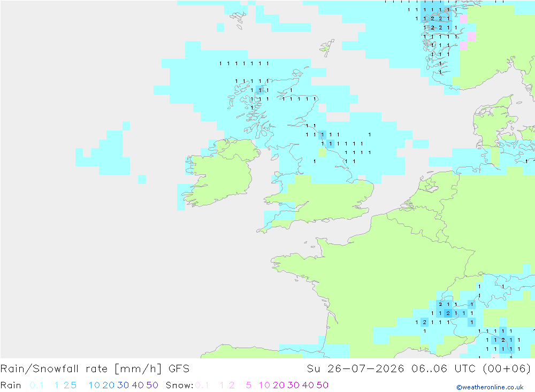The width and height of the screenshot is (535, 392).
Task: Click the 'Su 26-07-2026' date text
Action: [355, 369]
